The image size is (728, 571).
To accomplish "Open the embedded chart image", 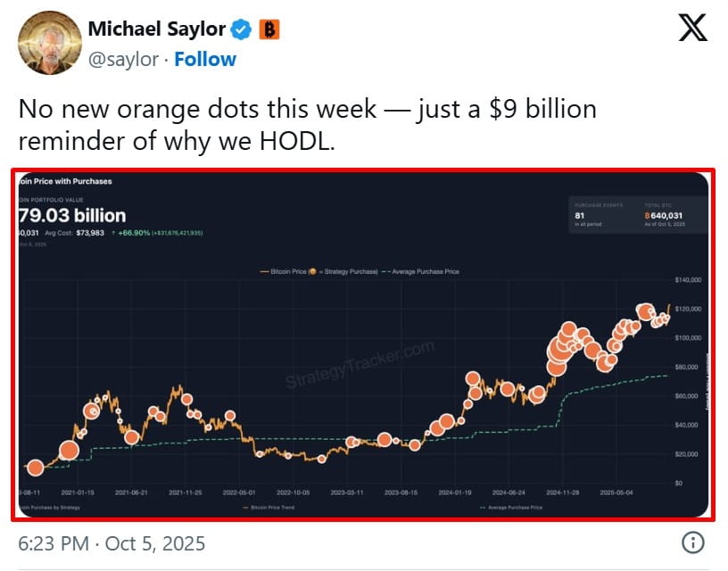I will (x=361, y=343).
